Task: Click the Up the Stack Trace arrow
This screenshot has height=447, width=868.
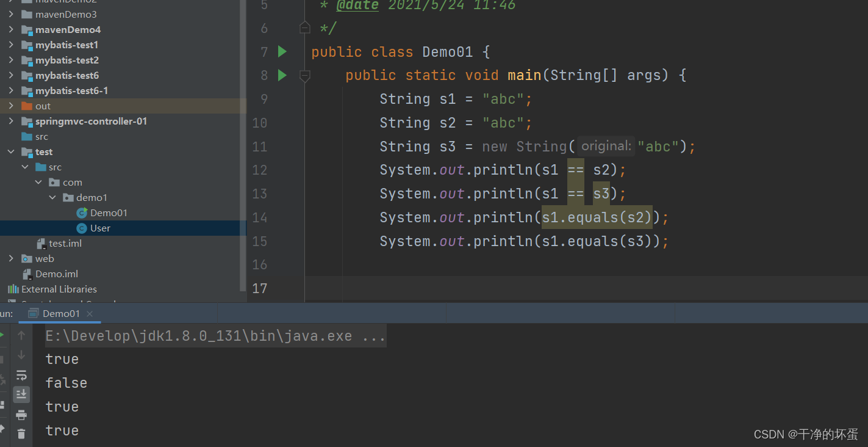Action: click(21, 335)
